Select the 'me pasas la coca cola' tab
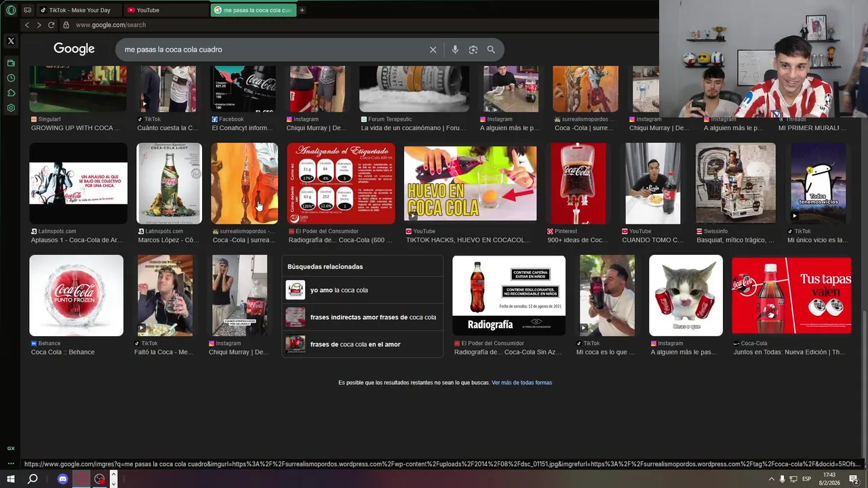This screenshot has width=868, height=488. [x=253, y=10]
